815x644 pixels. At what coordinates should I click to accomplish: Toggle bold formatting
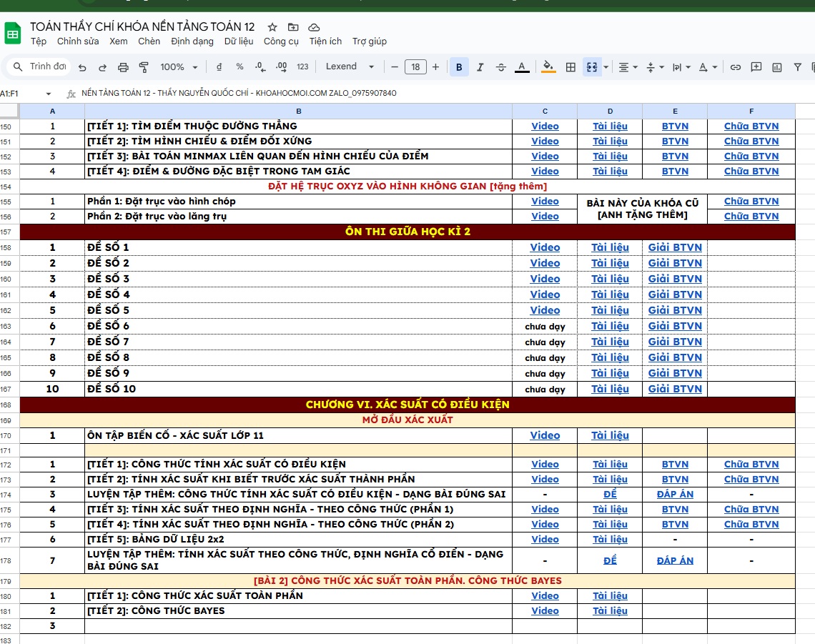pyautogui.click(x=459, y=67)
